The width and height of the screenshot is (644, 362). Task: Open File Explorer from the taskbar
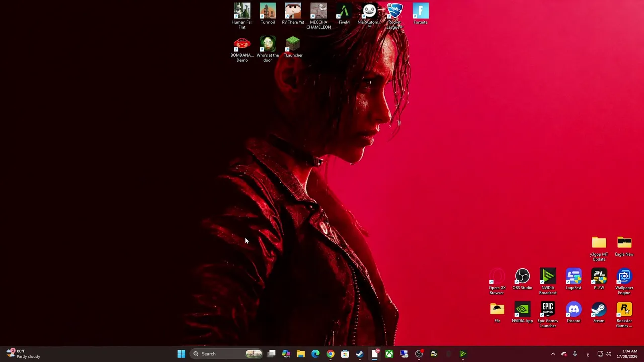pyautogui.click(x=301, y=354)
